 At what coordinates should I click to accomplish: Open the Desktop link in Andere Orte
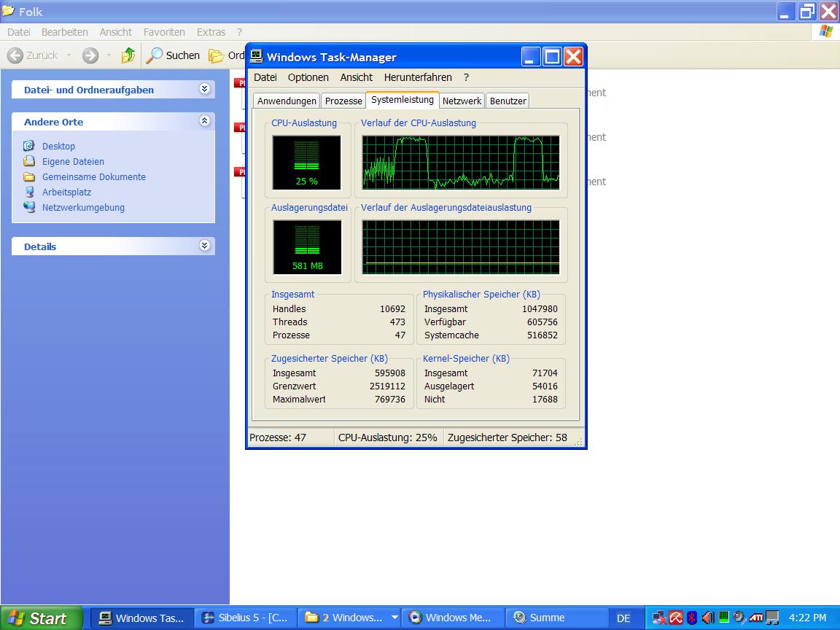(x=58, y=146)
